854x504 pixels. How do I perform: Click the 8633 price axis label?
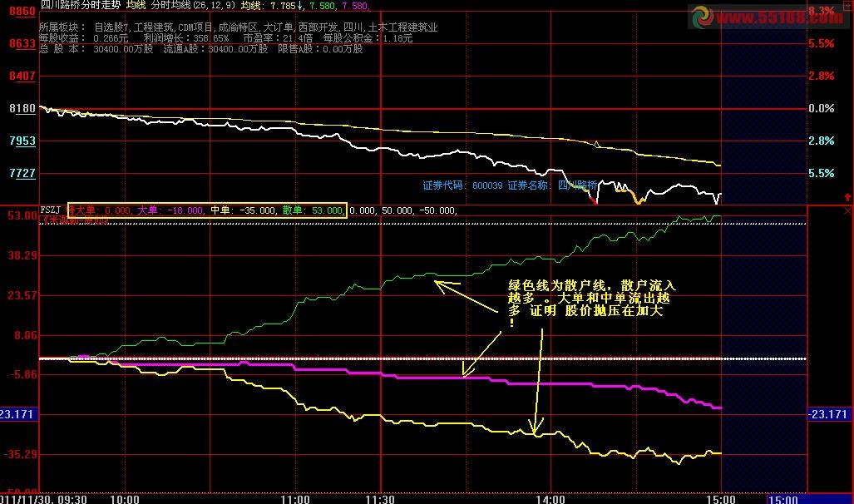pyautogui.click(x=22, y=43)
